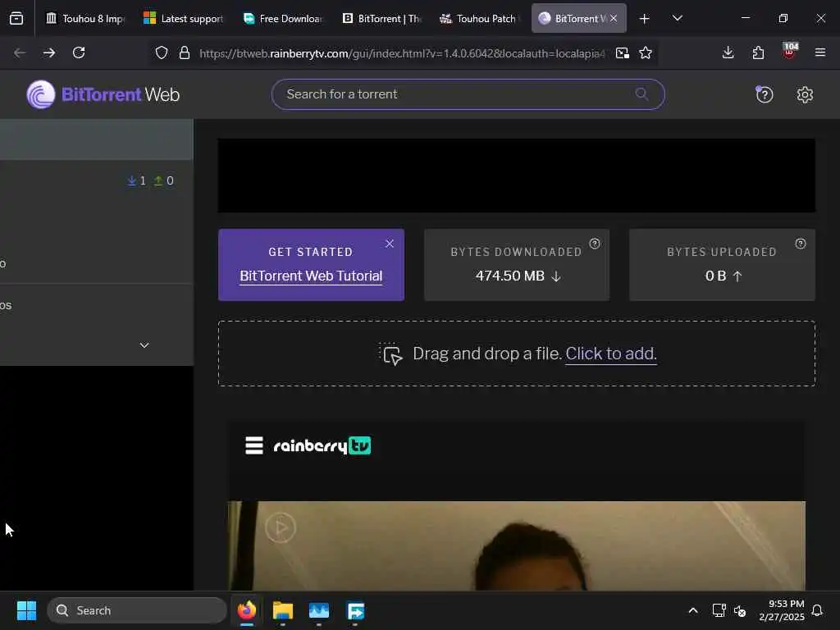
Task: Click the Firefox taskbar icon
Action: pyautogui.click(x=246, y=610)
